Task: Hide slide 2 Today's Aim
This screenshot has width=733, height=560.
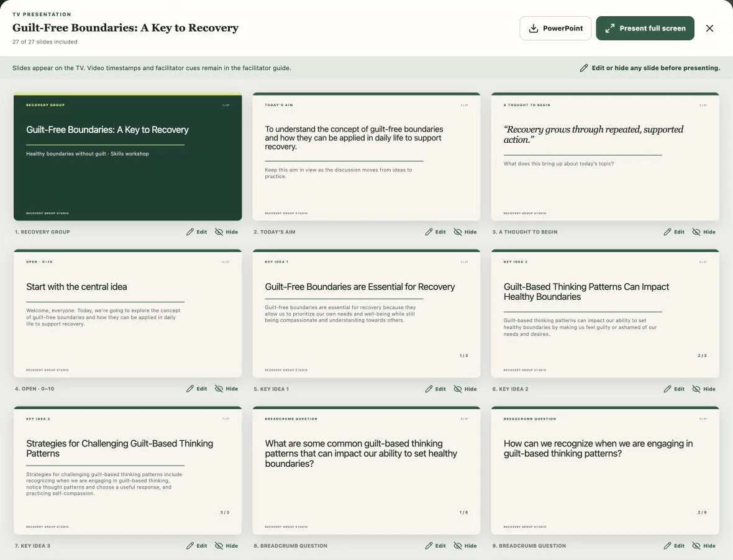Action: click(x=466, y=232)
